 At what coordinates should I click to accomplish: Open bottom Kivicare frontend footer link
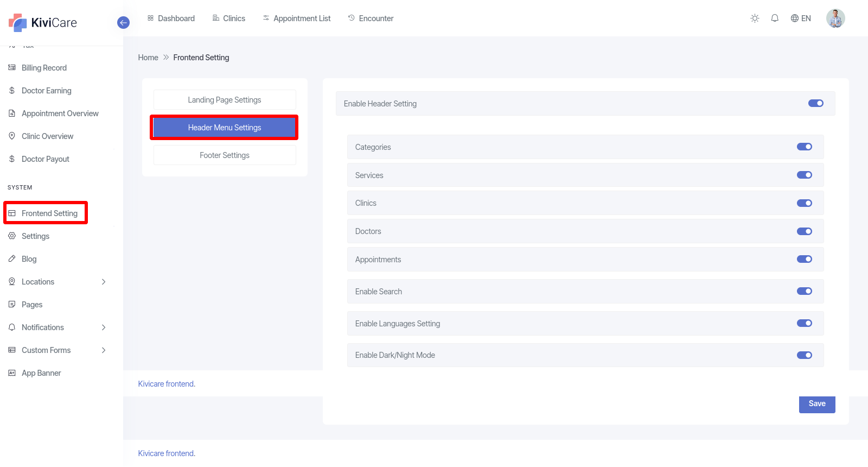click(x=167, y=453)
